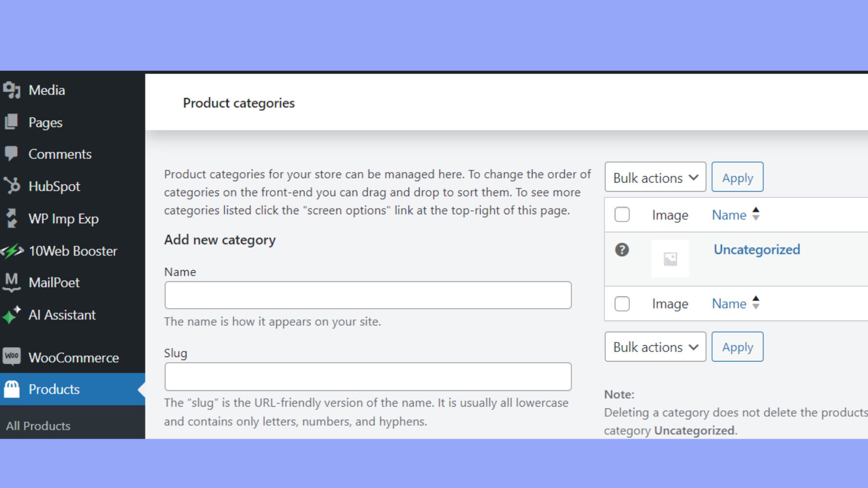
Task: Click the help question mark beside Uncategorized
Action: tap(622, 250)
